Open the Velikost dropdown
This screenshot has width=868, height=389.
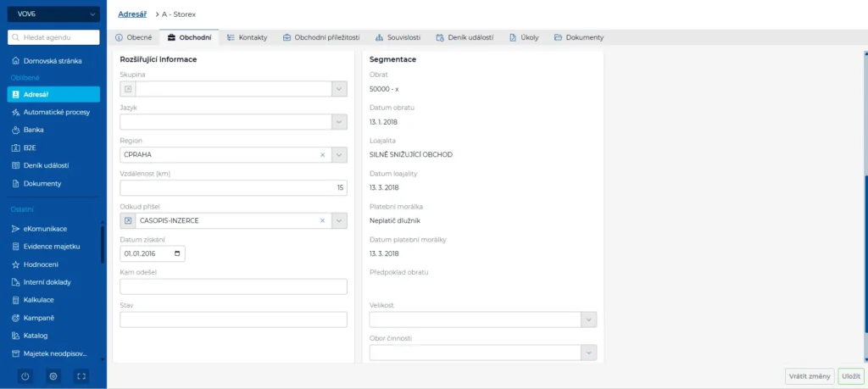[x=588, y=320]
